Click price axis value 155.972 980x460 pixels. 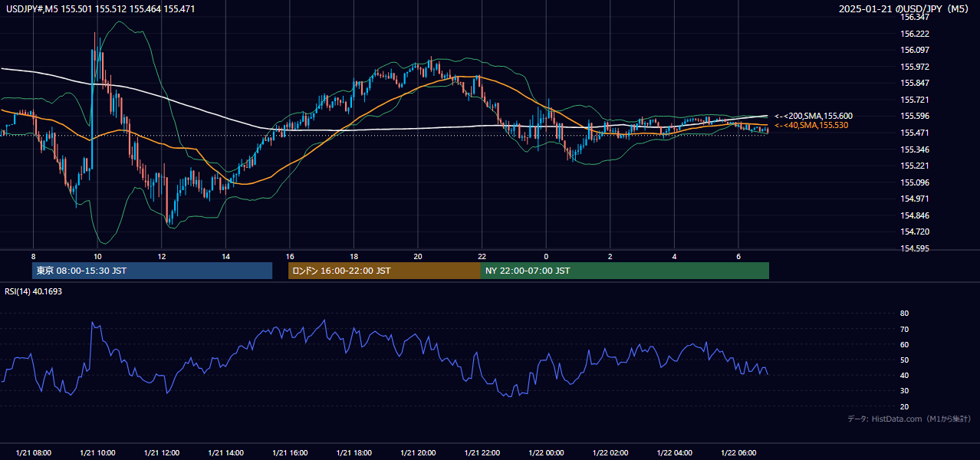point(915,67)
